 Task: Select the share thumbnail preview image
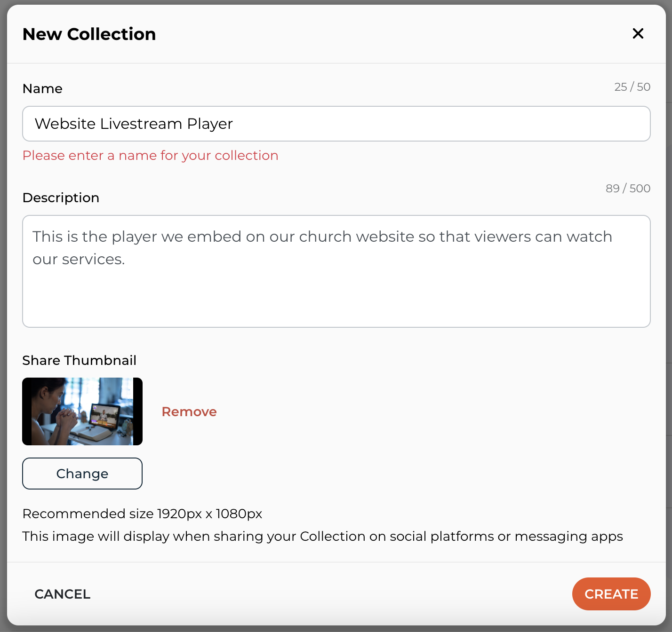pos(82,411)
